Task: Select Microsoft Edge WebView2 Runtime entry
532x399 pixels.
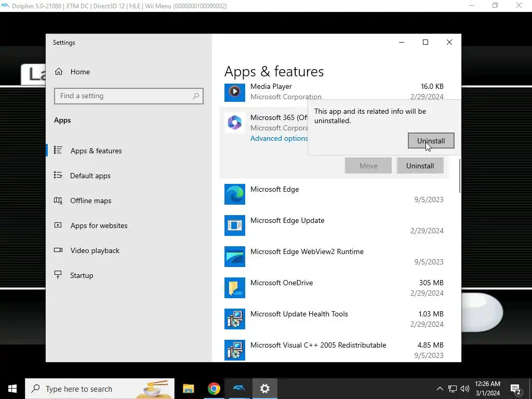Action: pyautogui.click(x=334, y=257)
